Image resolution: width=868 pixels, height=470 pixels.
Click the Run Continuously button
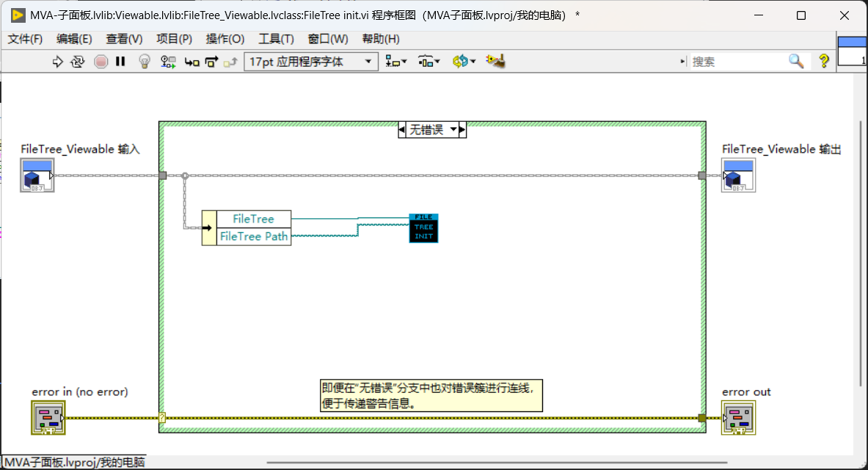(78, 62)
